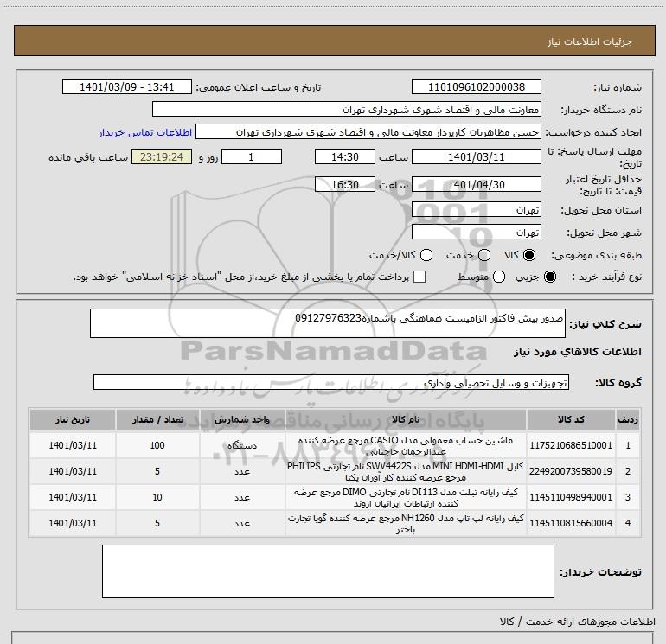The width and height of the screenshot is (666, 644).
Task: Toggle the اسناد خزانه اسلامی payment checkbox
Action: tap(419, 277)
